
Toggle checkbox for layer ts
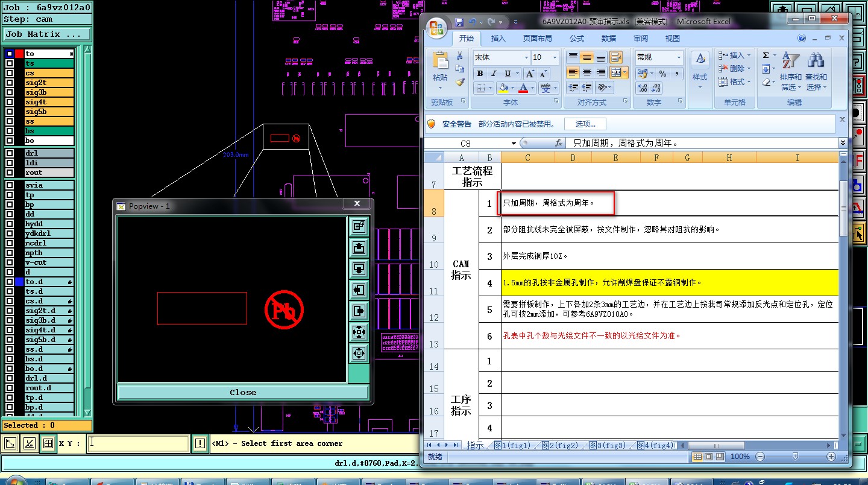10,63
